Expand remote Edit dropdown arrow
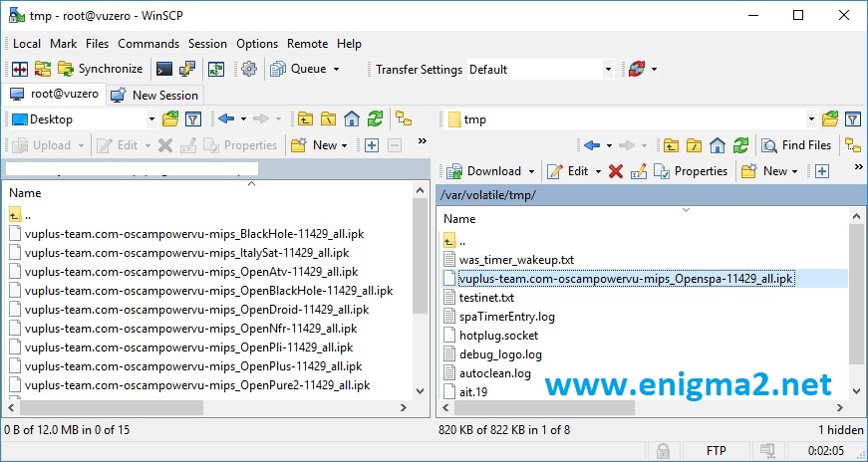868x462 pixels. pos(597,171)
